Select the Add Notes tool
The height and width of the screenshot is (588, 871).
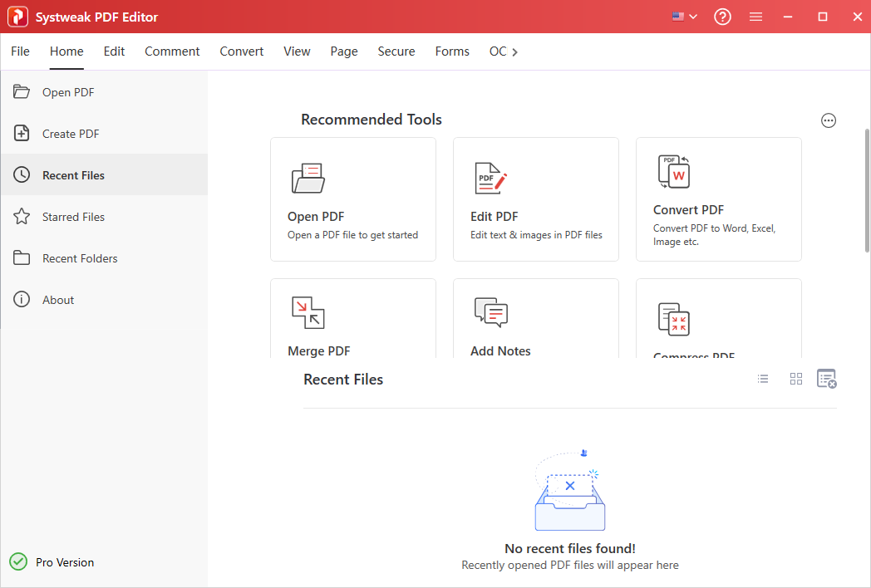(535, 324)
